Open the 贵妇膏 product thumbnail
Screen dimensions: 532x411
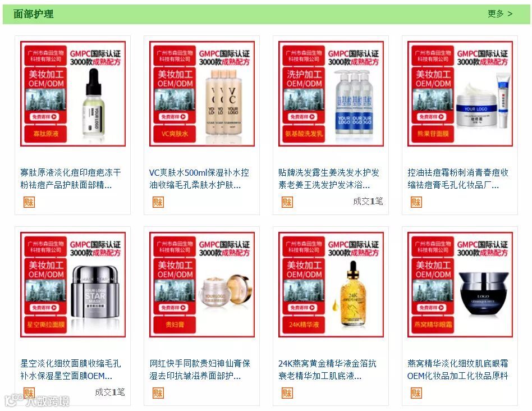(x=202, y=285)
